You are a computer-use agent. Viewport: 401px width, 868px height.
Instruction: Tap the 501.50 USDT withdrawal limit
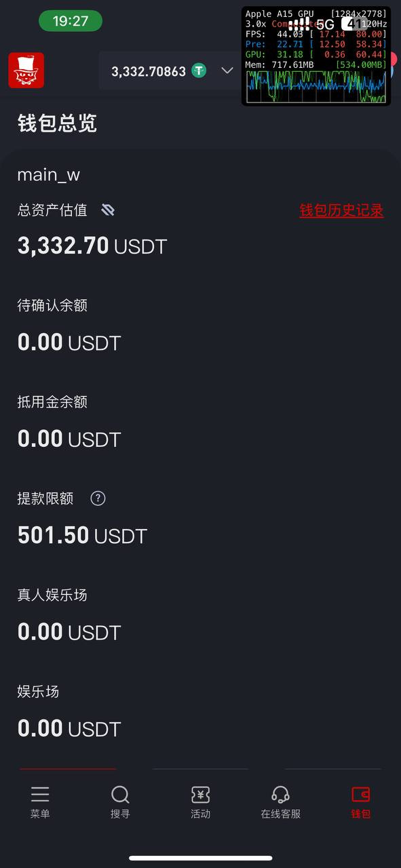(82, 536)
